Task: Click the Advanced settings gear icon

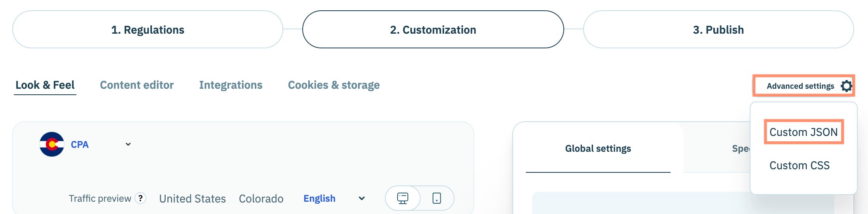Action: 846,86
